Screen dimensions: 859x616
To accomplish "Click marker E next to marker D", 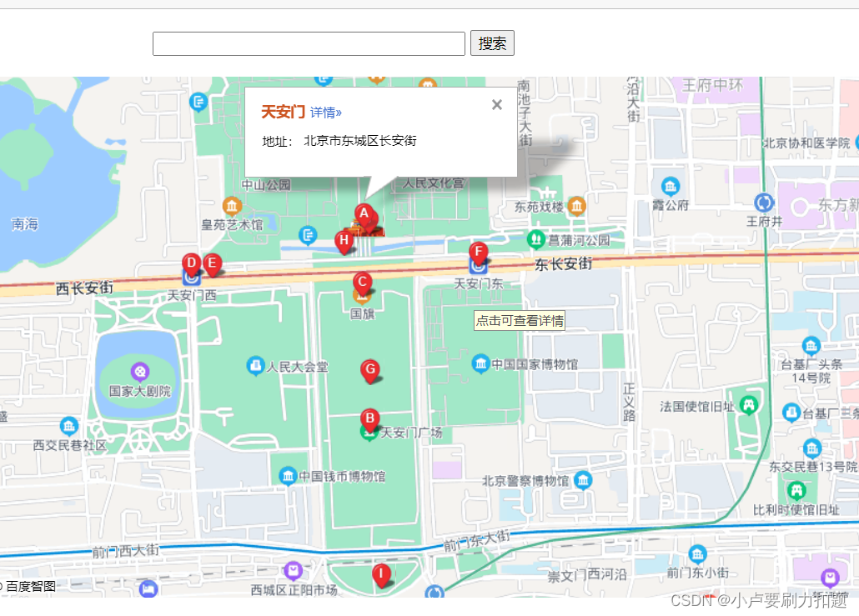I will pos(212,264).
